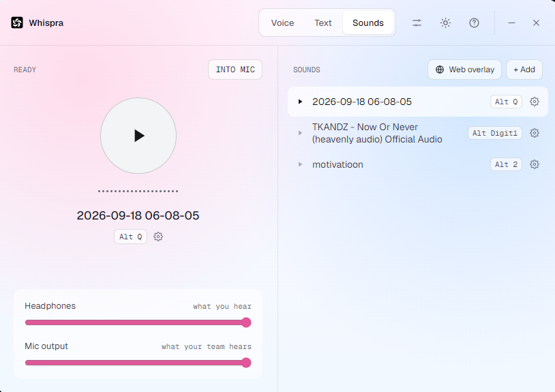Click the Whispra logo icon

[17, 22]
